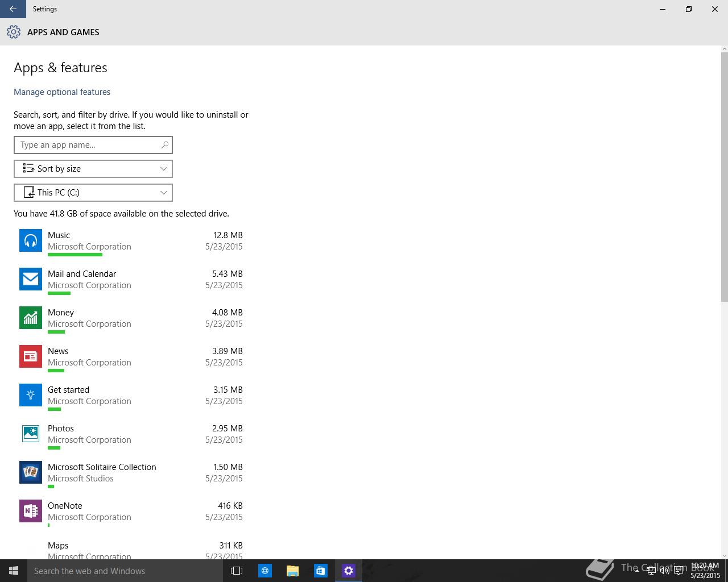This screenshot has height=582, width=728.
Task: Click the 4.08 MB size value
Action: click(x=227, y=313)
